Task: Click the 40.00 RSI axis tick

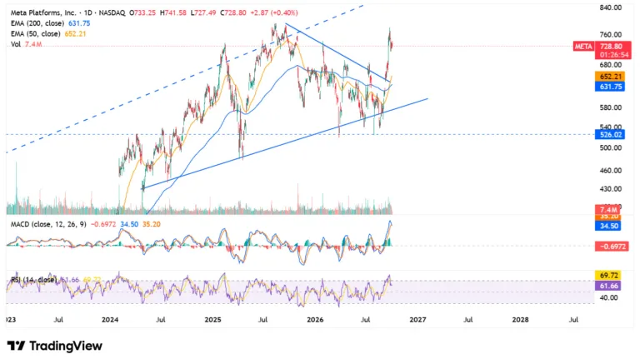Action: click(608, 298)
